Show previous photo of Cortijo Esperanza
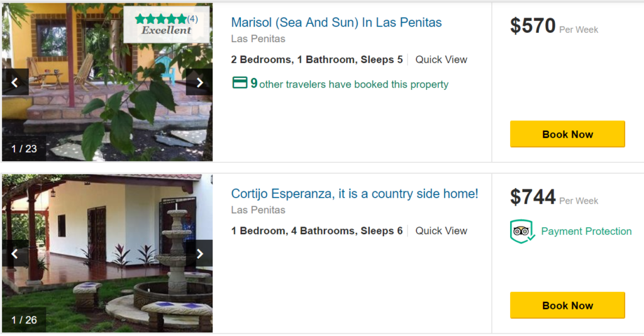This screenshot has height=336, width=644. (15, 254)
